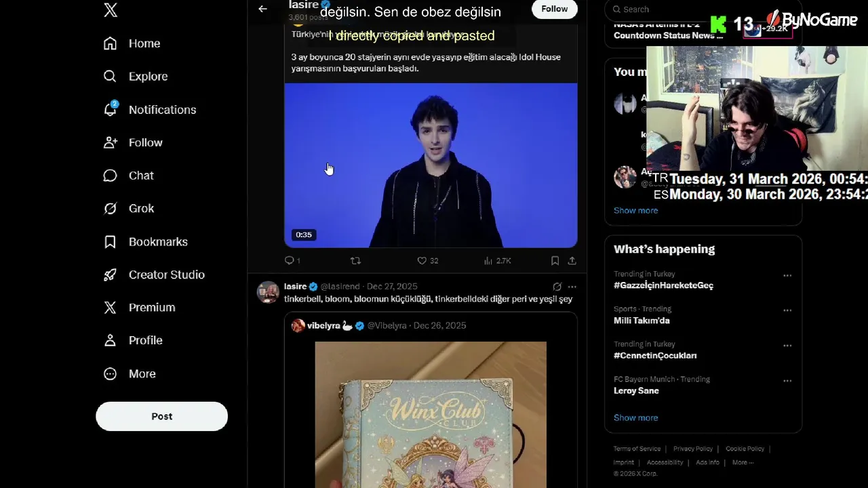Play the 0:35 video thumbnail

click(431, 165)
